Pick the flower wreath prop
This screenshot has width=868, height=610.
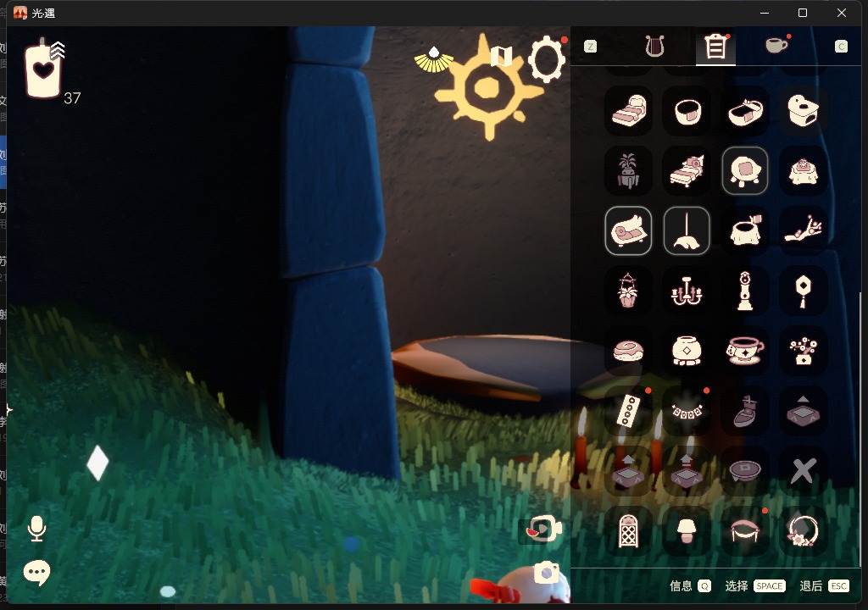click(803, 531)
